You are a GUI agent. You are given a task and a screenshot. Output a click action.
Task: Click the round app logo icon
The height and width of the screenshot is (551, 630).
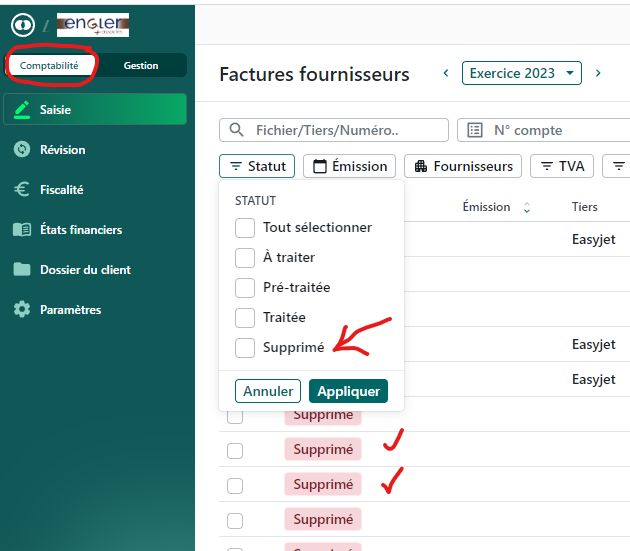pos(21,25)
